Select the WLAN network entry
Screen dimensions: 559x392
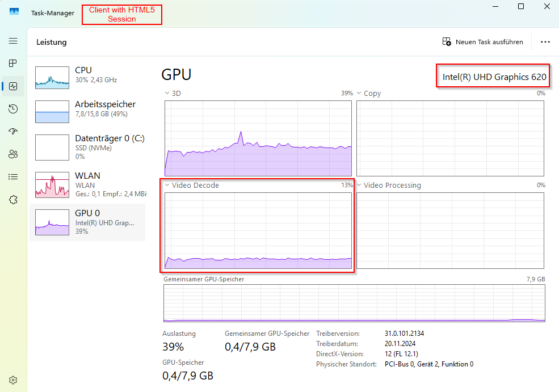[x=87, y=184]
